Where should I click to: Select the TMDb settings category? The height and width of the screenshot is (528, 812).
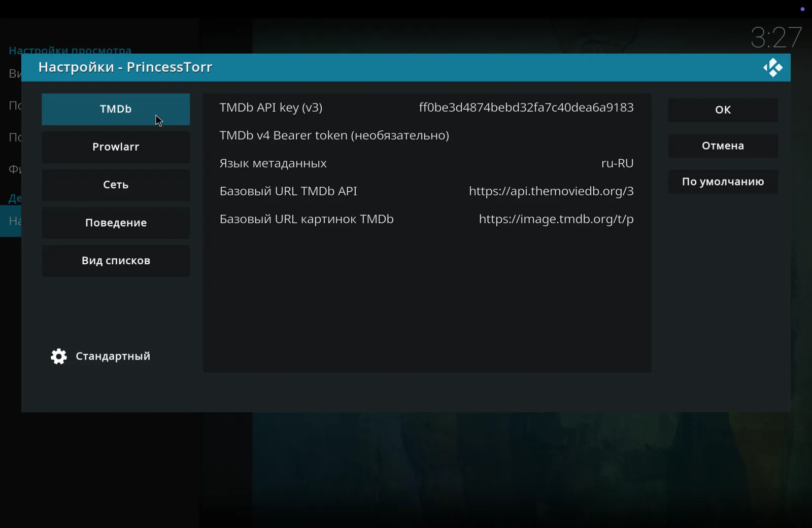coord(116,109)
